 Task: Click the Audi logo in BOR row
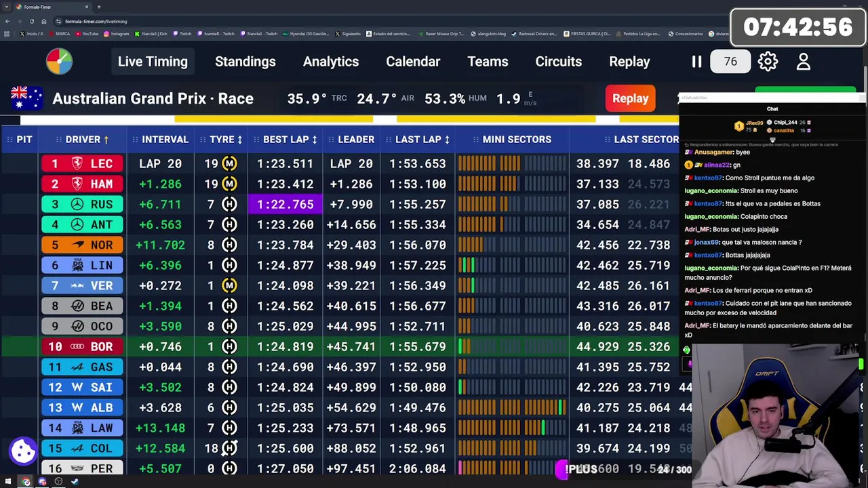77,346
